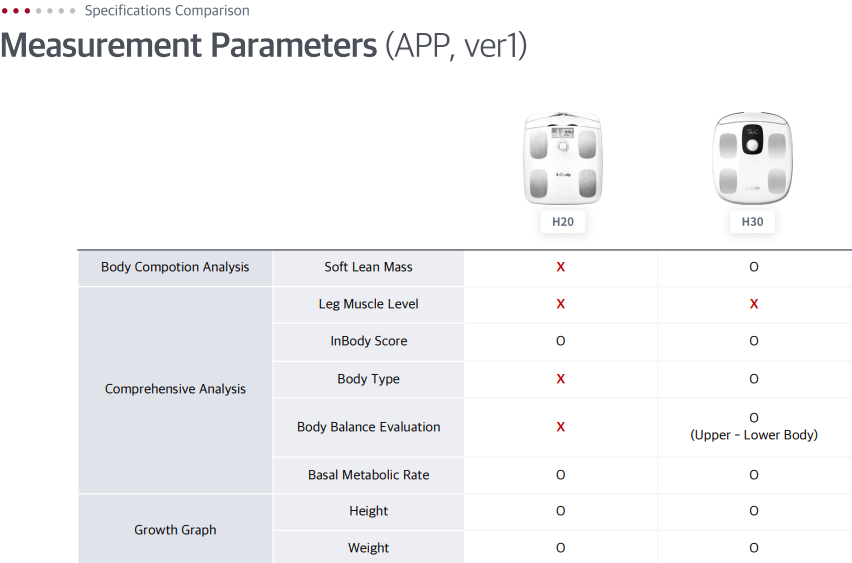Select the H20 model label
852x563 pixels.
[563, 222]
